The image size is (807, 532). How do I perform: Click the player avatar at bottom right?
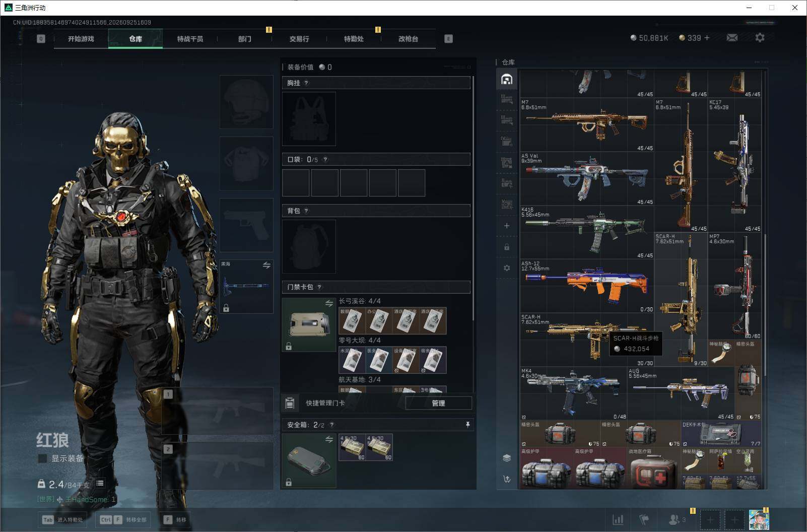point(759,519)
